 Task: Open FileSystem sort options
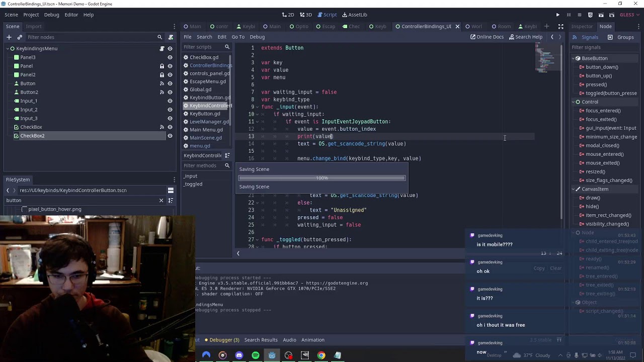171,200
